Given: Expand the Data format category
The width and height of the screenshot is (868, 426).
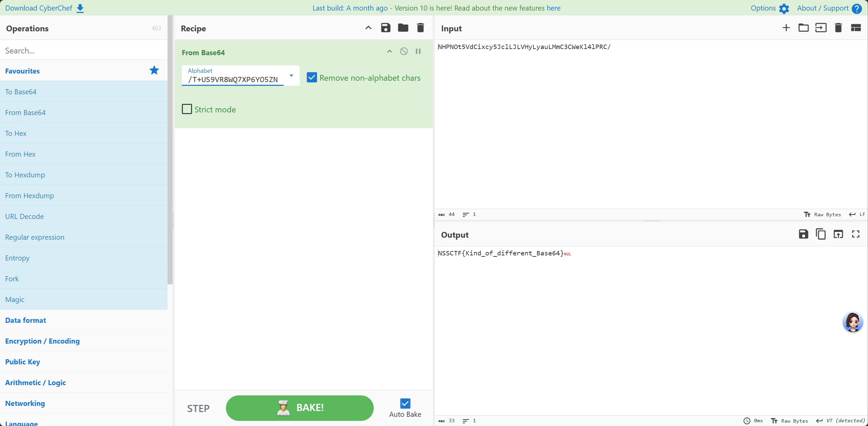Looking at the screenshot, I should click(x=26, y=320).
